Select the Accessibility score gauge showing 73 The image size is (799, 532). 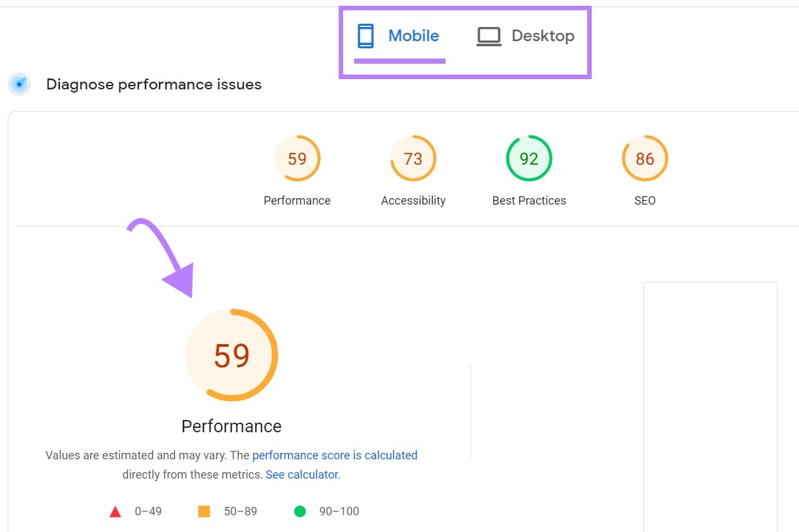pos(413,158)
